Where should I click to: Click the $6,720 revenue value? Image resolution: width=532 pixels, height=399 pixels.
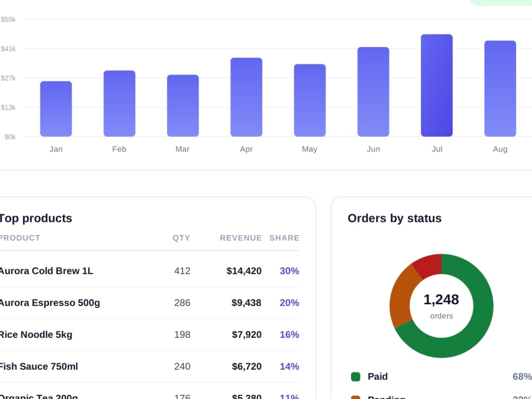click(247, 367)
